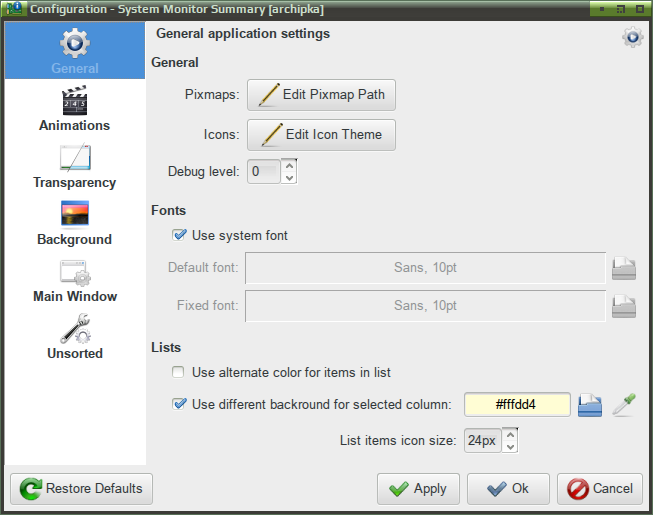This screenshot has height=515, width=653.
Task: Go to the Background section
Action: click(x=75, y=223)
